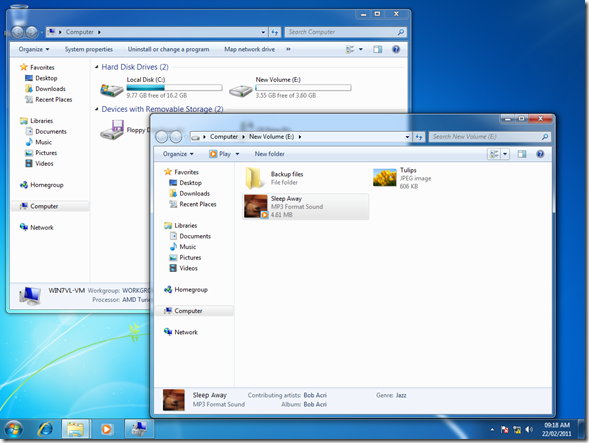Select the Tulips JPEG image thumbnail
589x443 pixels.
(x=384, y=177)
